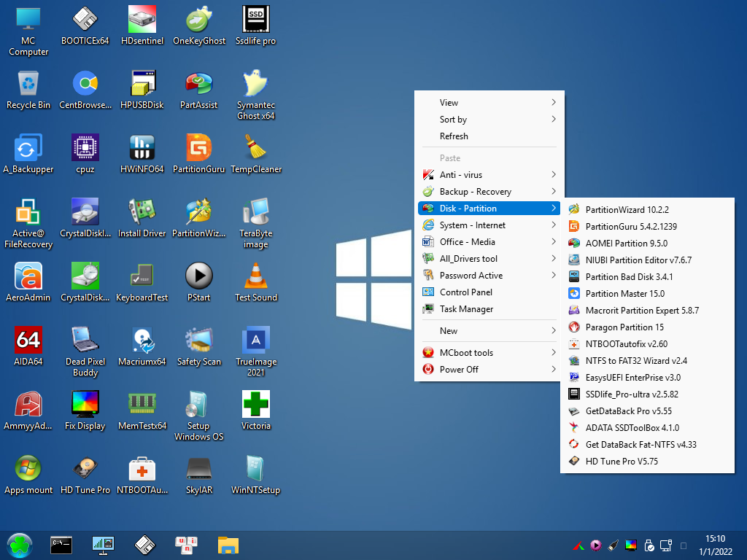Choose Refresh in the context menu
747x560 pixels.
point(454,136)
